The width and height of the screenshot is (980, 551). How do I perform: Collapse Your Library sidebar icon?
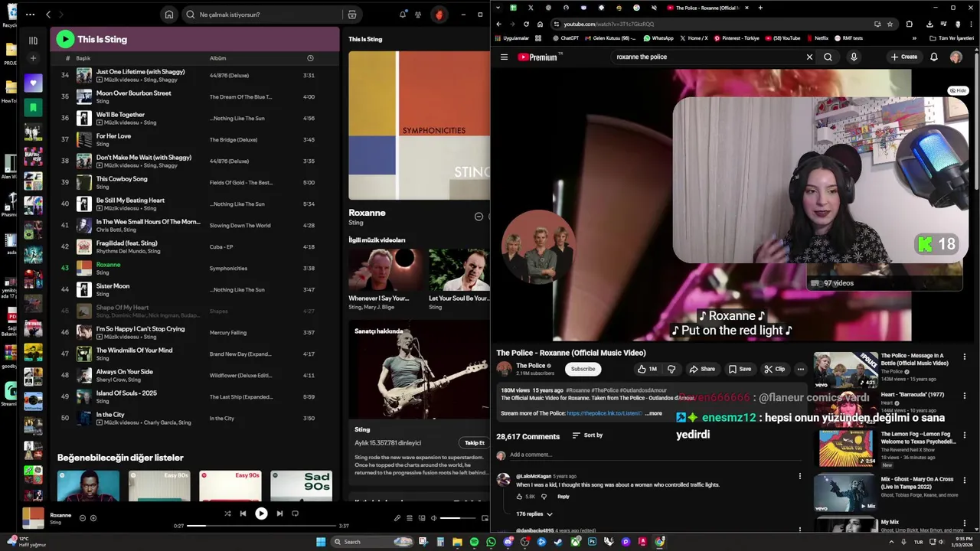(33, 41)
